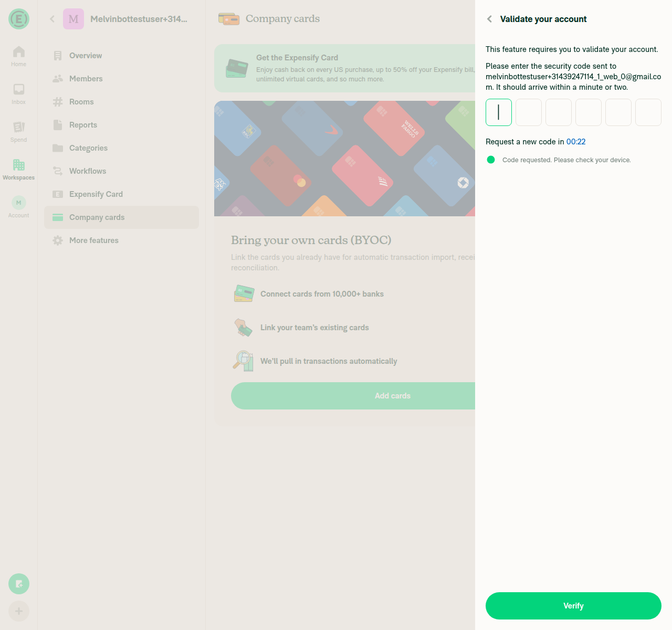The height and width of the screenshot is (630, 672).
Task: Click the Expensify logo icon
Action: (19, 19)
